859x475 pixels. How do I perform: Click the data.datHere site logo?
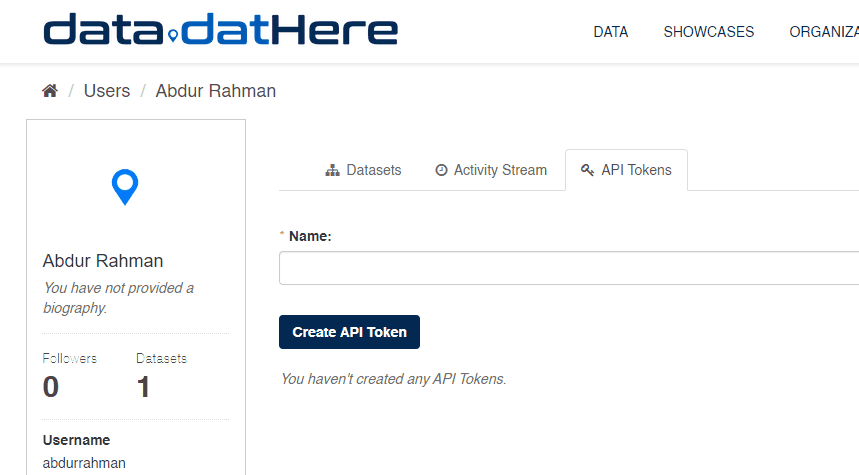pos(221,31)
